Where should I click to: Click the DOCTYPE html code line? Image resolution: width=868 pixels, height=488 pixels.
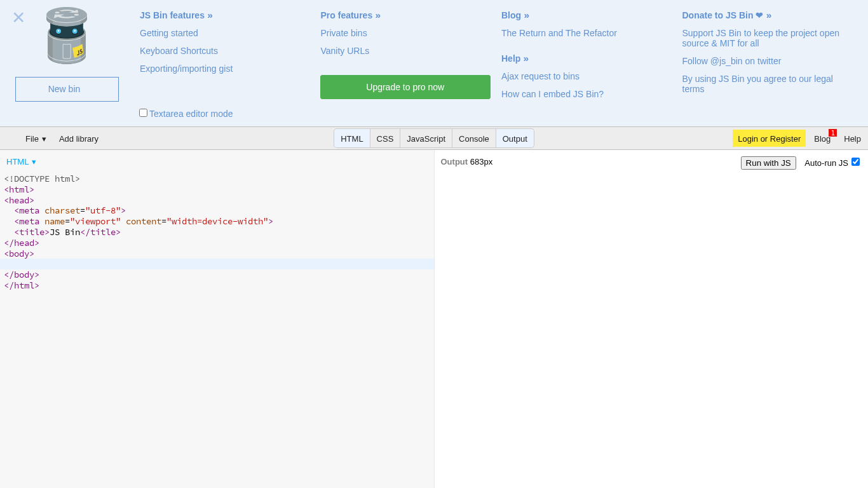click(x=42, y=179)
